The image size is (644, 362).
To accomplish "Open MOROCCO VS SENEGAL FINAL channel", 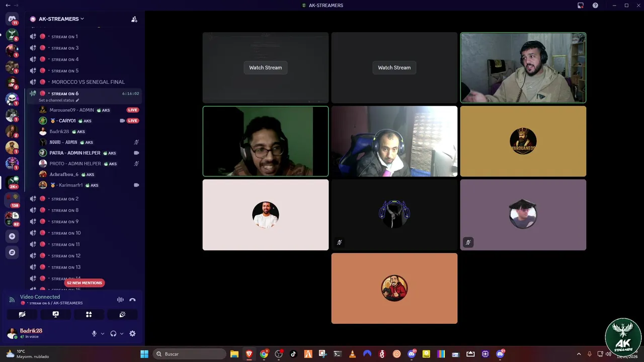I will pyautogui.click(x=84, y=82).
